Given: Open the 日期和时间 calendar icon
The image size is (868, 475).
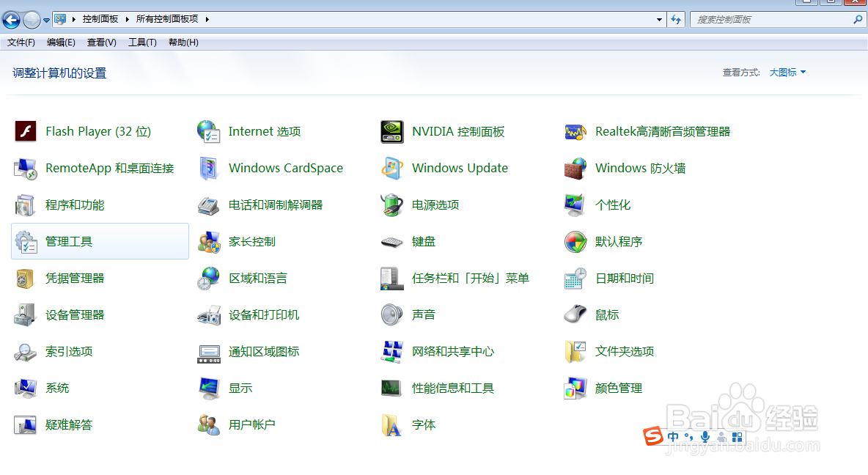Looking at the screenshot, I should (x=575, y=279).
